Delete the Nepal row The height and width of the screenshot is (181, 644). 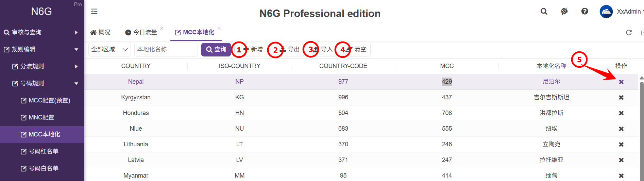click(x=621, y=82)
